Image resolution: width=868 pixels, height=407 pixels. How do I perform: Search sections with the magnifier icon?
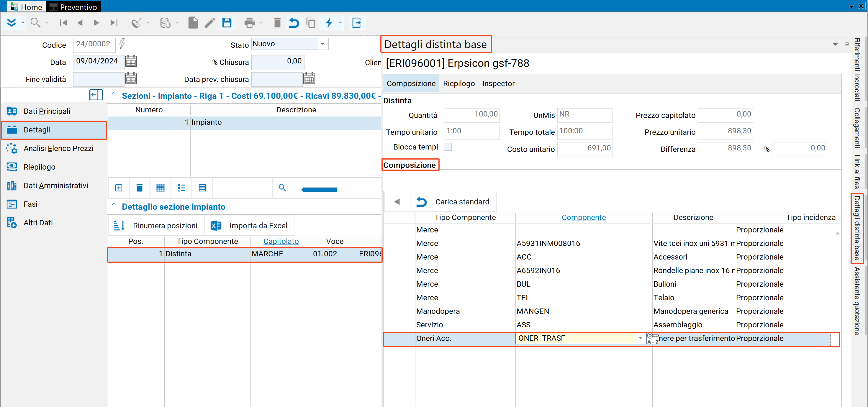(282, 188)
